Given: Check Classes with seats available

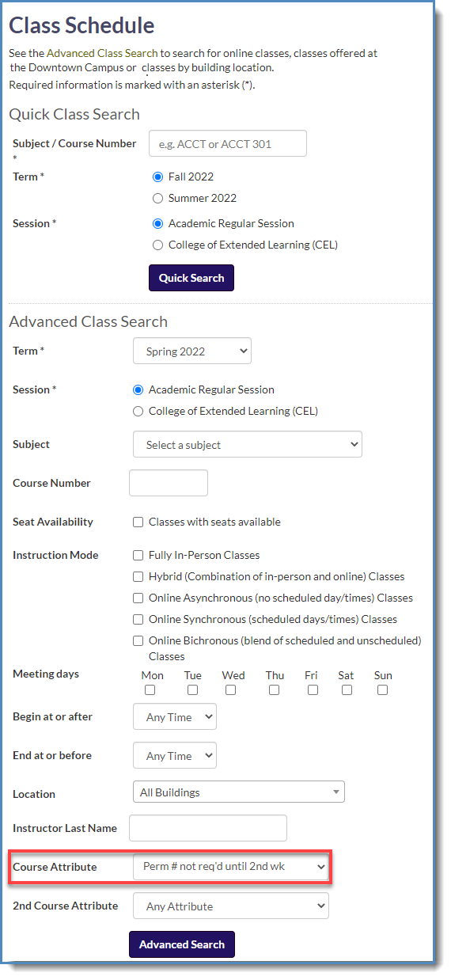Looking at the screenshot, I should coord(138,522).
